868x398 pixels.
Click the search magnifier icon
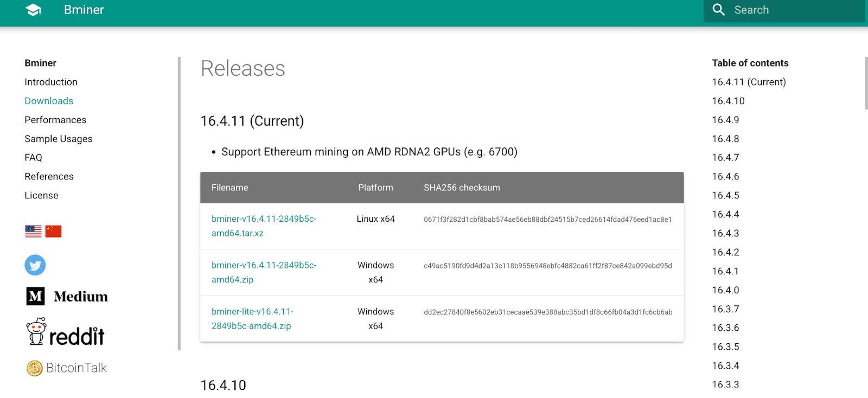pyautogui.click(x=718, y=10)
